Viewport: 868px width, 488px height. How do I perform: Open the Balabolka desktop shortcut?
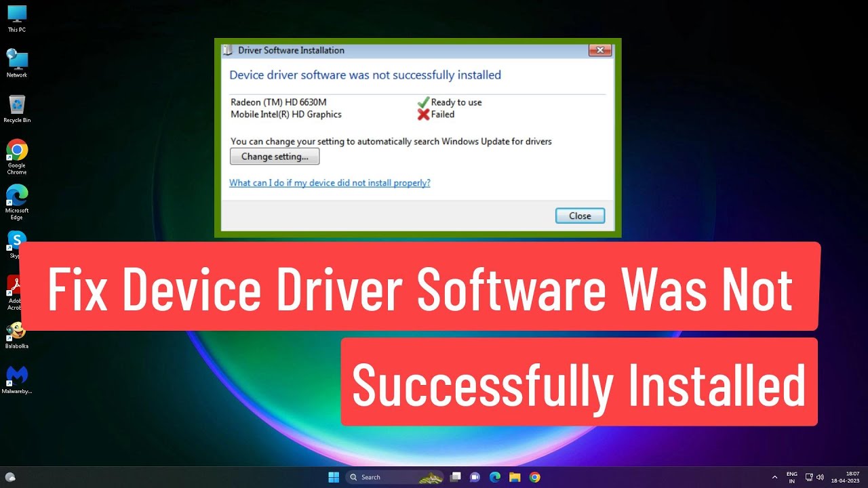pyautogui.click(x=17, y=335)
